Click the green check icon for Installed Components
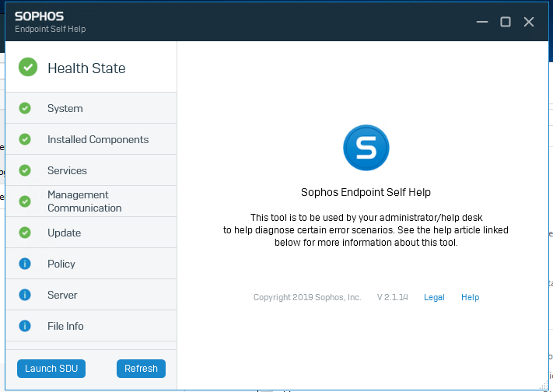This screenshot has height=392, width=553. tap(25, 139)
